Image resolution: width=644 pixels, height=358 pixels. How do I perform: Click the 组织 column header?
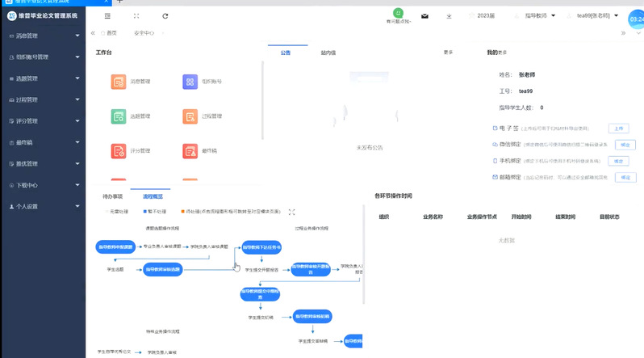pos(384,217)
